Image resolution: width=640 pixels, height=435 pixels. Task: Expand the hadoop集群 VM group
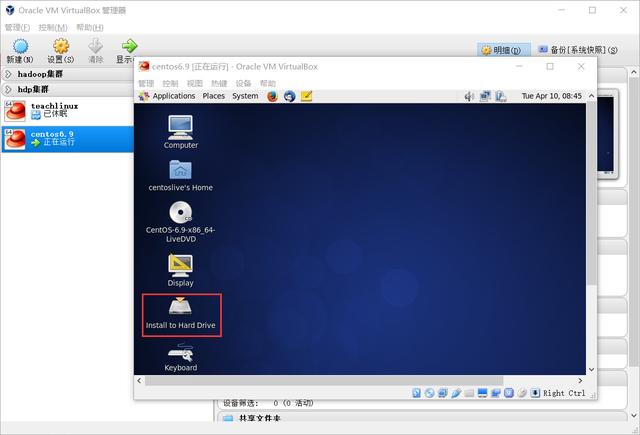click(x=8, y=74)
